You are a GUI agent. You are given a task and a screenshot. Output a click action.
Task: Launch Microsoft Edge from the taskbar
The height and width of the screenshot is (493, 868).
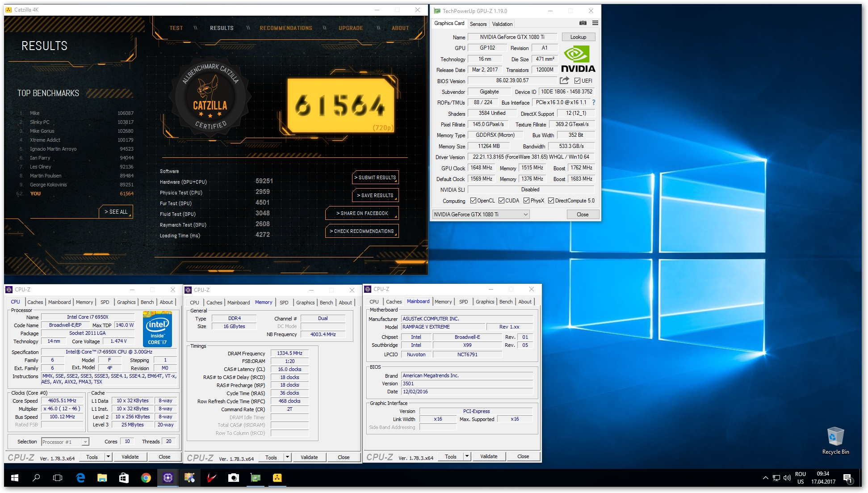(x=80, y=478)
